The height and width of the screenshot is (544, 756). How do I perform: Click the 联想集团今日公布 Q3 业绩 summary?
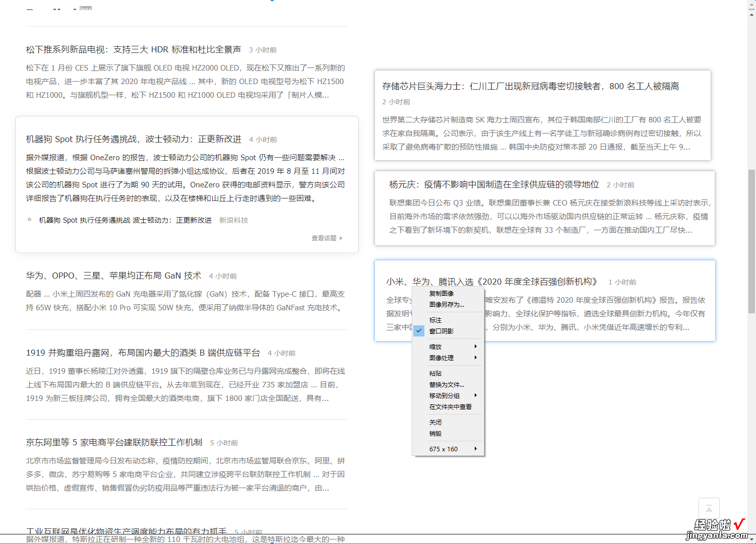[550, 216]
